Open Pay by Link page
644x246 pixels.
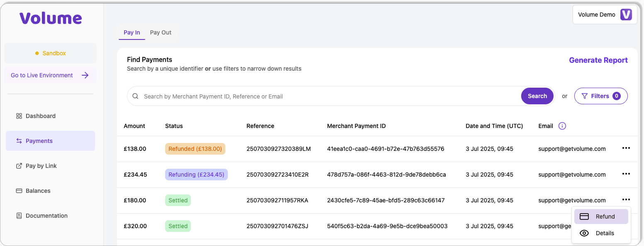coord(50,166)
